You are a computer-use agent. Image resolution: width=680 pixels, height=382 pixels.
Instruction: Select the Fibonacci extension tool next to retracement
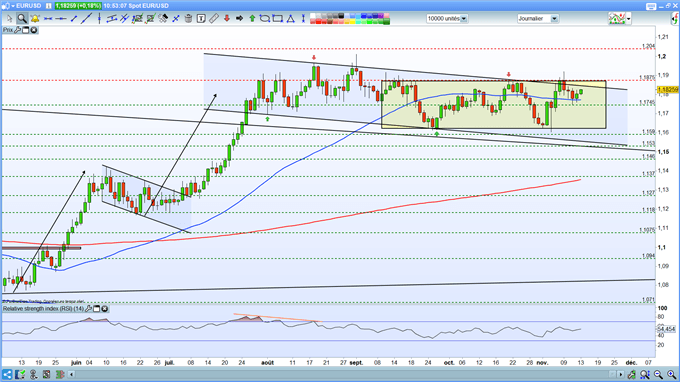coord(150,18)
